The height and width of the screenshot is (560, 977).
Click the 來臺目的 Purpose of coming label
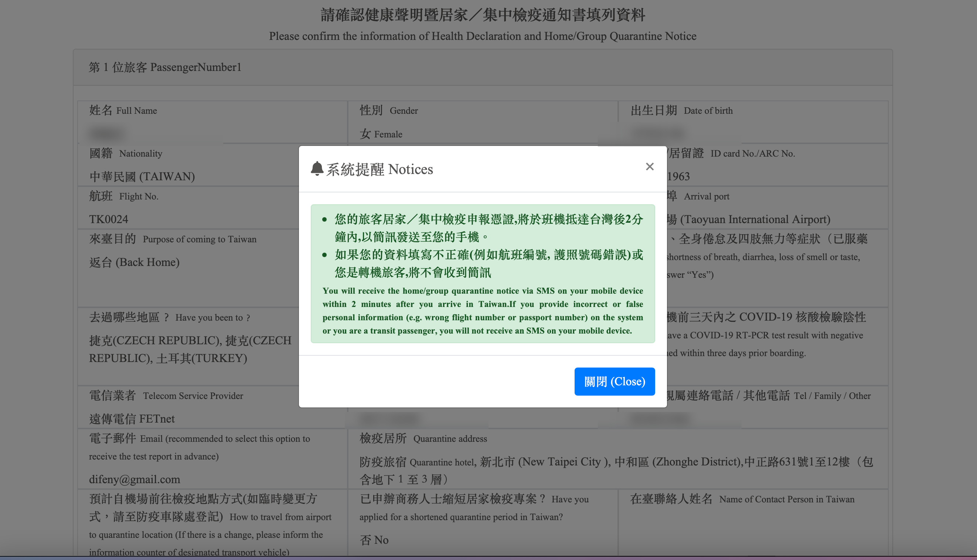(x=172, y=239)
